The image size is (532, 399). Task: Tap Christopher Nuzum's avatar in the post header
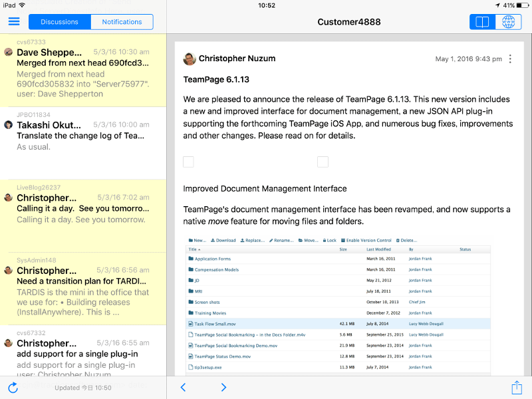pyautogui.click(x=190, y=59)
